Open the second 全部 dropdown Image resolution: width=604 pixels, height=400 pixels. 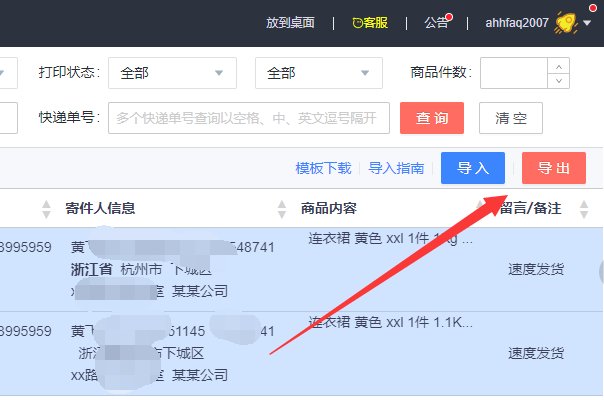coord(319,73)
